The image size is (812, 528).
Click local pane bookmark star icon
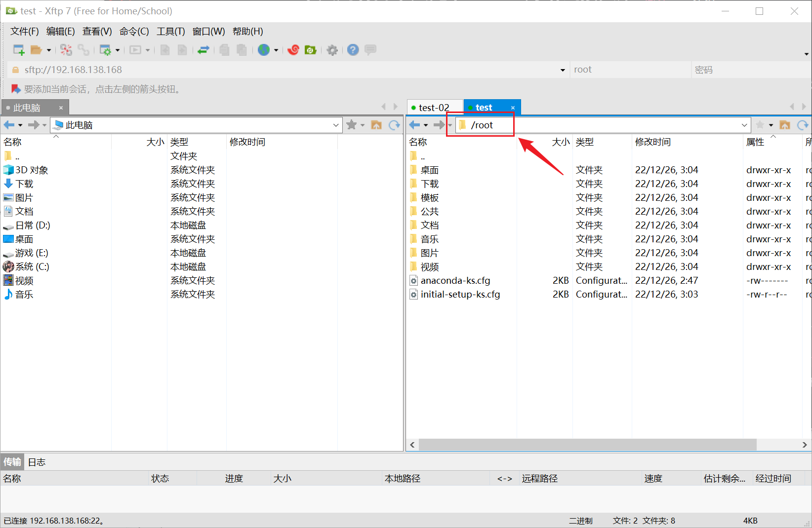pyautogui.click(x=352, y=125)
